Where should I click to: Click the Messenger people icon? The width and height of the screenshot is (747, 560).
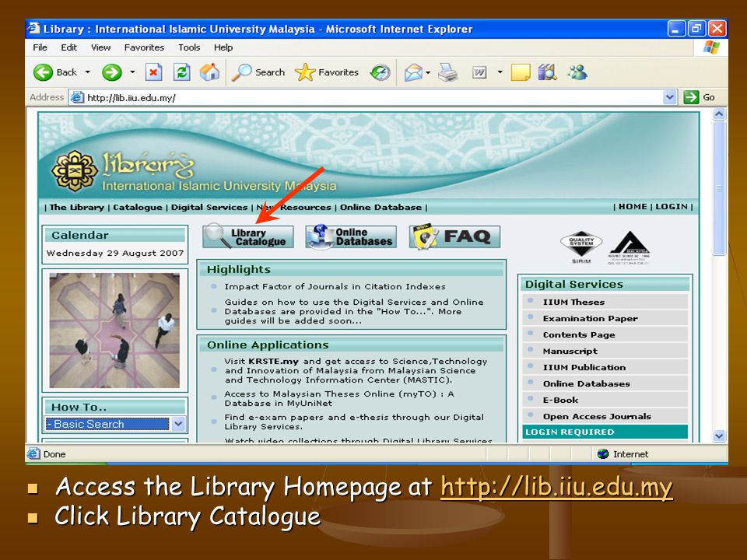point(577,72)
